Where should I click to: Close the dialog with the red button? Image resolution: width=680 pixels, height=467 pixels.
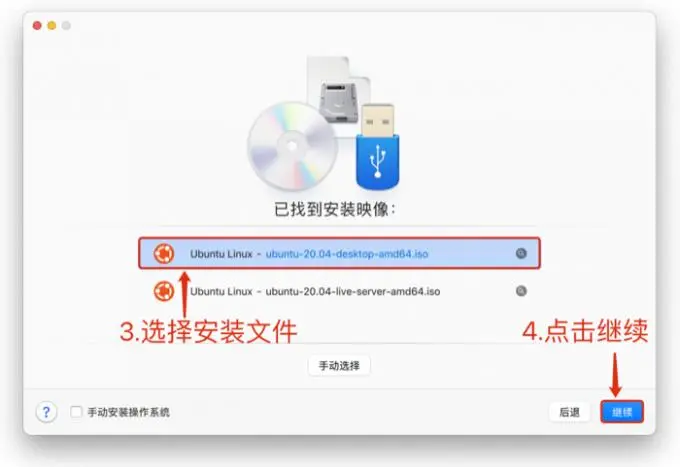click(x=37, y=26)
